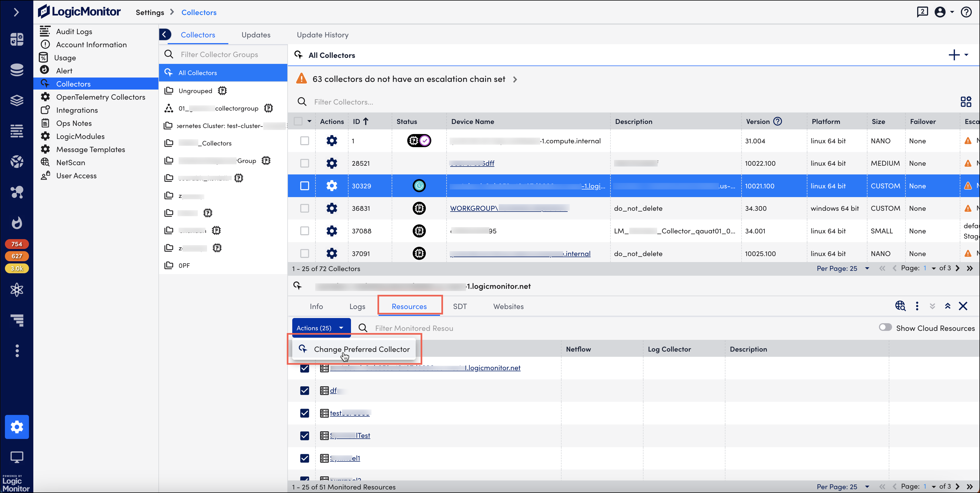Image resolution: width=980 pixels, height=493 pixels.
Task: Click the Version column help icon
Action: click(x=778, y=121)
